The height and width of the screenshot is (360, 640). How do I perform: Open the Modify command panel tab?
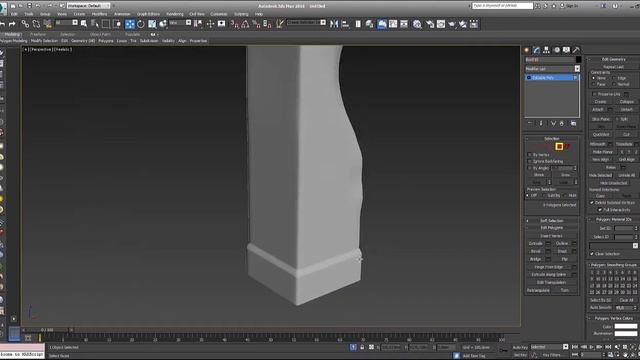[536, 50]
